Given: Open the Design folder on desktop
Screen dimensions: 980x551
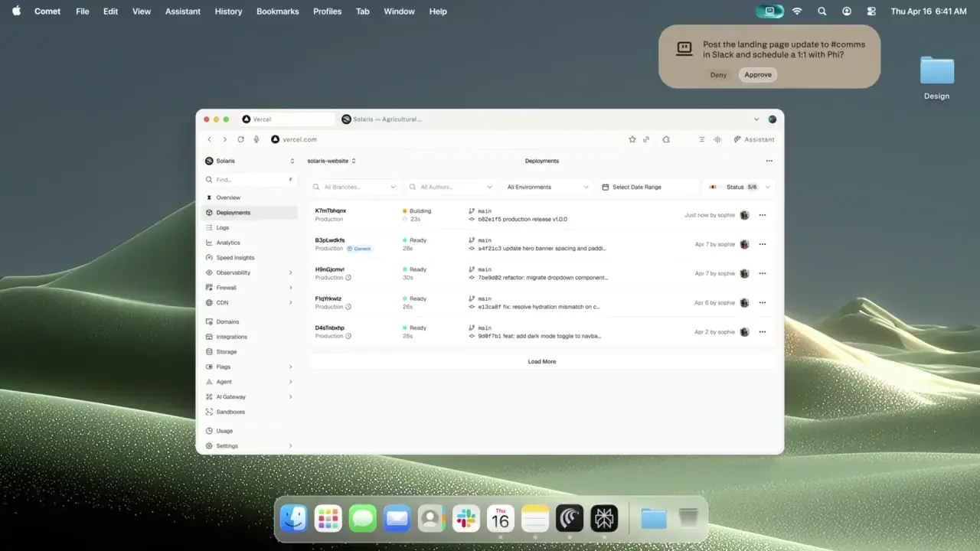Looking at the screenshot, I should pyautogui.click(x=936, y=78).
